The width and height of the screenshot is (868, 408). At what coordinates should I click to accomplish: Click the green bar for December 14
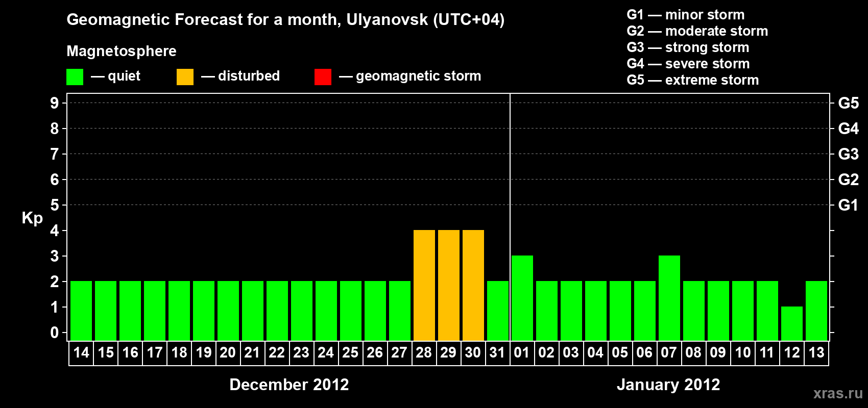click(x=81, y=311)
